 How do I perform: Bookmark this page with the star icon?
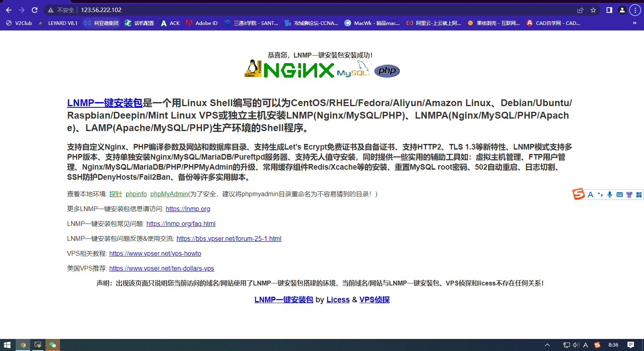click(593, 10)
